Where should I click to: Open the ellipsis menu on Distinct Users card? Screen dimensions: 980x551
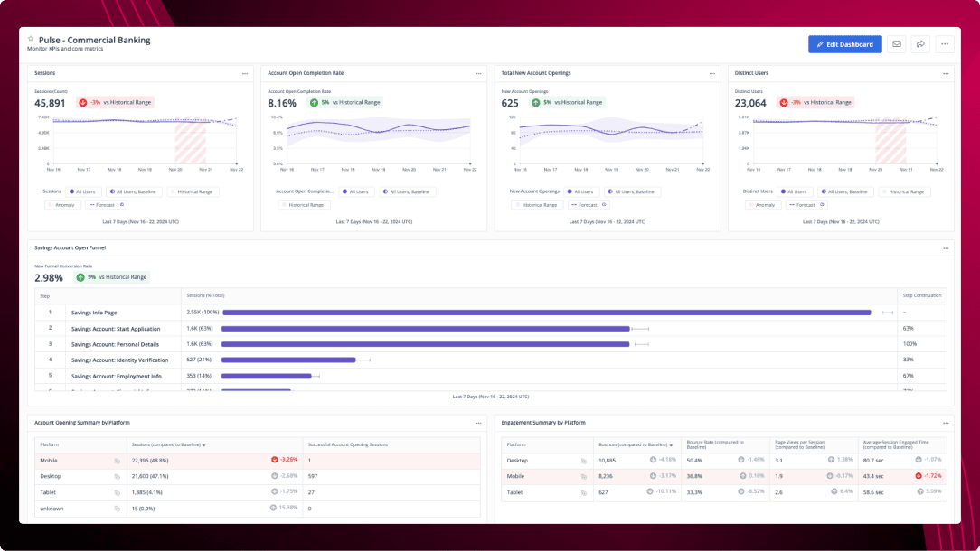coord(945,73)
